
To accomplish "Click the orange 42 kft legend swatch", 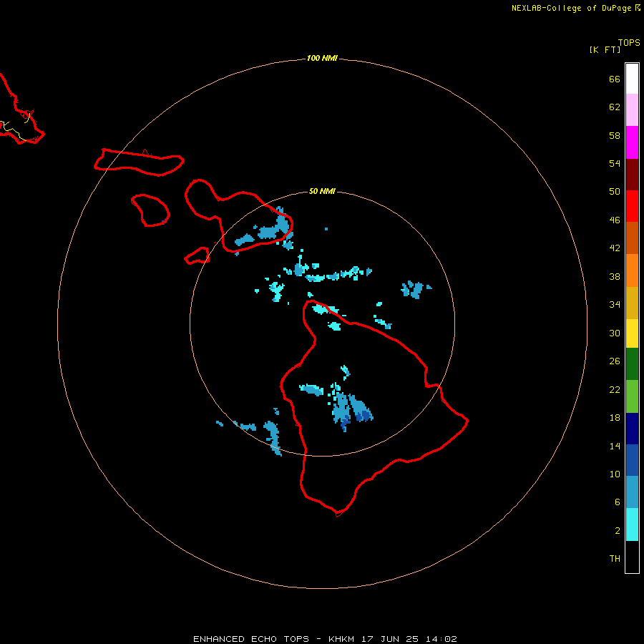I will 632,270.
